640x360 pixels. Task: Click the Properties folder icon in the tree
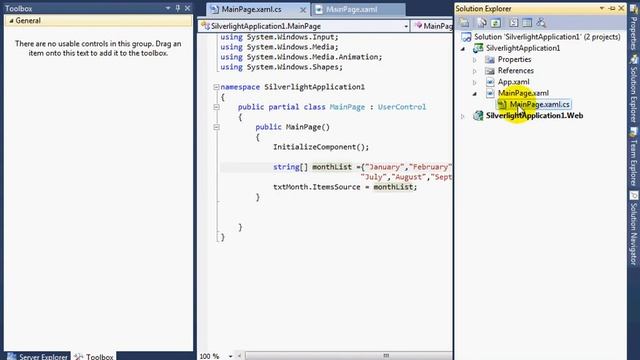(490, 60)
